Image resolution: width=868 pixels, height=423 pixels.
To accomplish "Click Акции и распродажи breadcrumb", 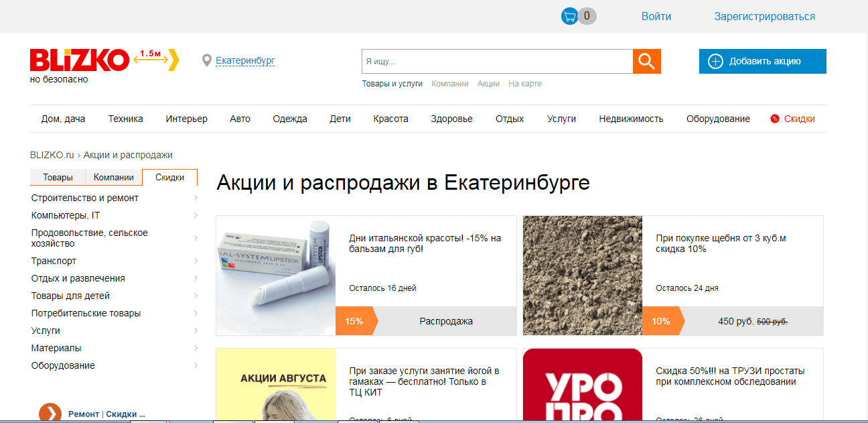I will [x=128, y=155].
